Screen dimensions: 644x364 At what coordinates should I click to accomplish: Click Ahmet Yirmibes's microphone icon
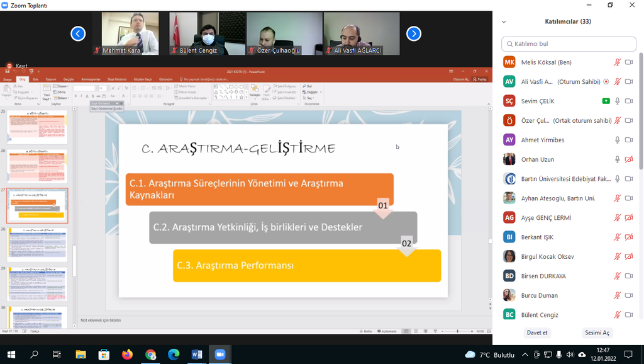[618, 140]
